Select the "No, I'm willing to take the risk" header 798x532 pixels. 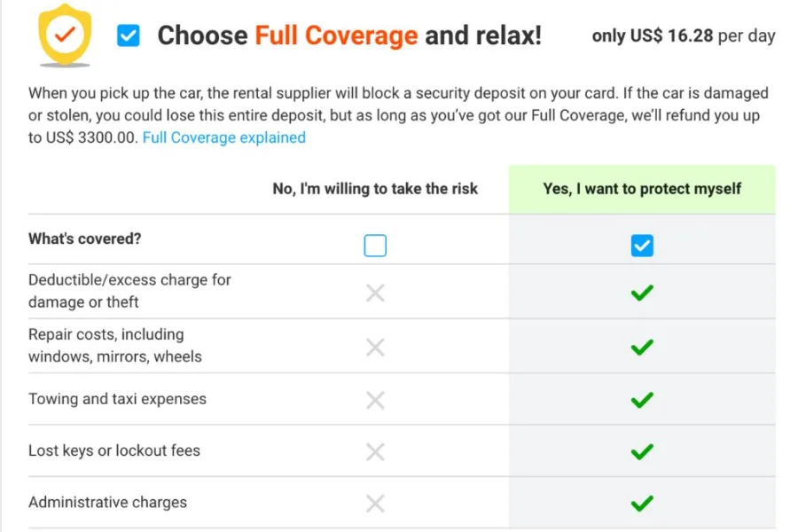(375, 189)
